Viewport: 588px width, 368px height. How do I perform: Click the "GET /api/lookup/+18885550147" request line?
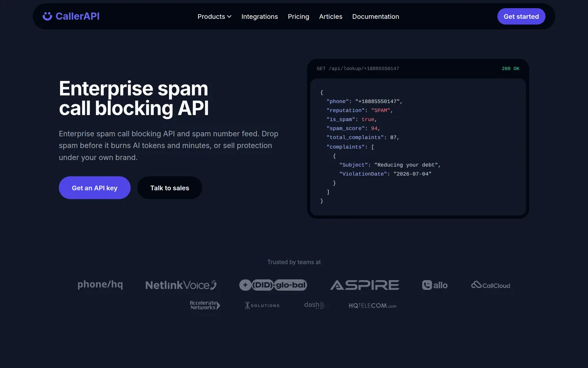[x=358, y=69]
